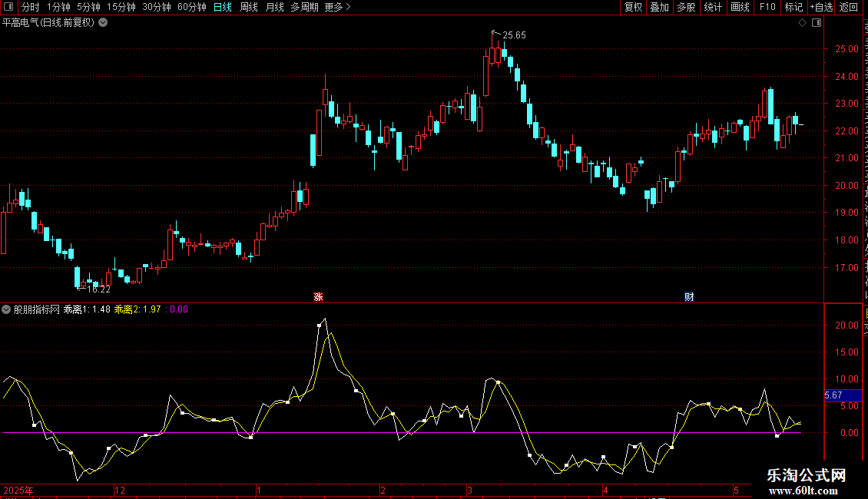Expand dropdown beside 平高电气 title
Image resolution: width=868 pixels, height=499 pixels.
coord(103,23)
